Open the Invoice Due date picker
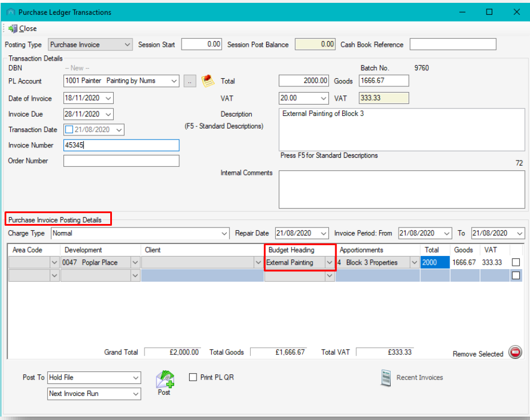The height and width of the screenshot is (420, 530). click(108, 114)
